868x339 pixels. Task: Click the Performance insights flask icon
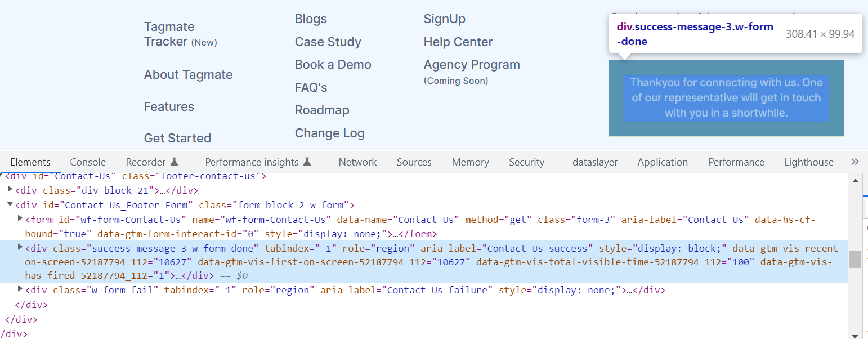coord(307,162)
